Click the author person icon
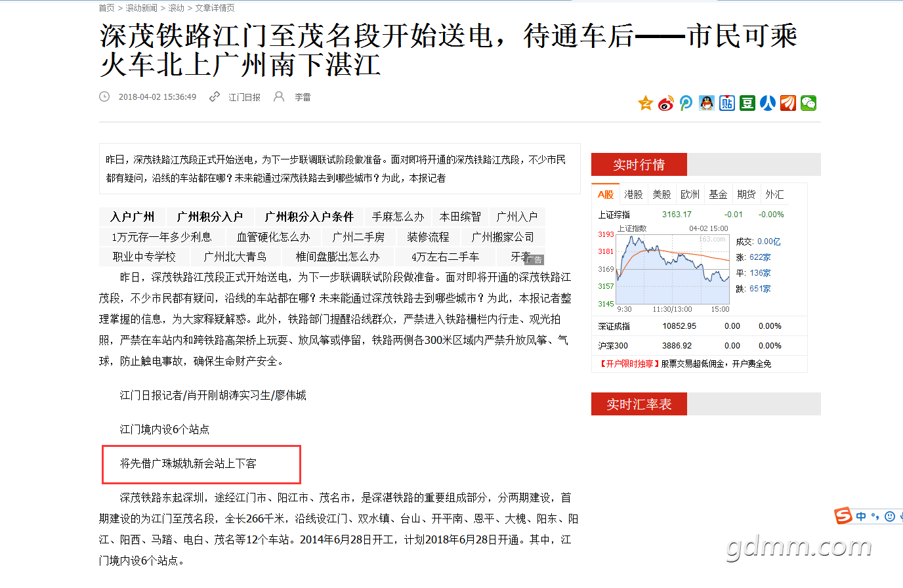 pyautogui.click(x=279, y=96)
